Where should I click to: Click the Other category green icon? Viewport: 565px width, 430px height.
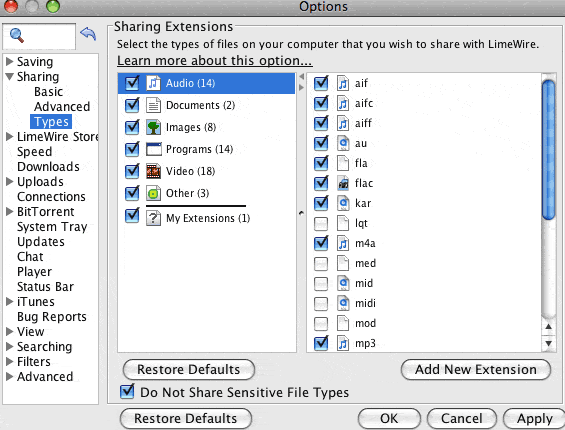[x=154, y=194]
